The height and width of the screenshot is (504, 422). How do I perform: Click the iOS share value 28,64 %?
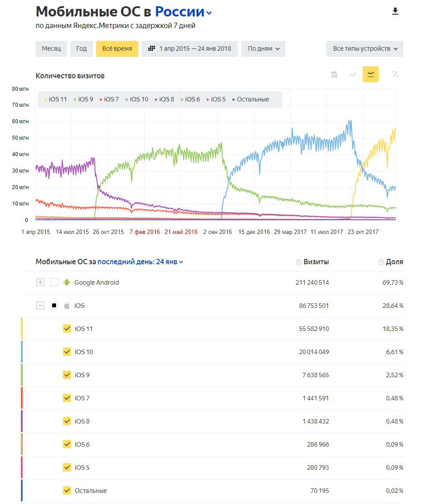pos(393,306)
